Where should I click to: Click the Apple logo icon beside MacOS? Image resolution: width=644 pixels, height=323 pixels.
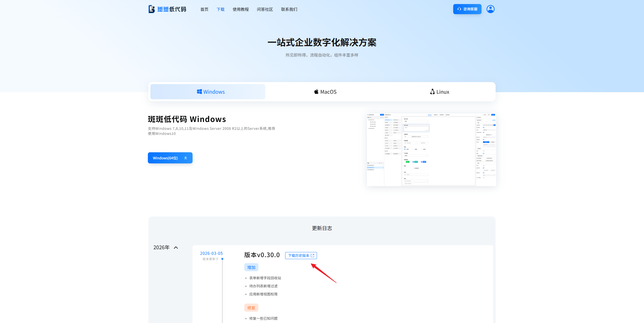[x=316, y=92]
